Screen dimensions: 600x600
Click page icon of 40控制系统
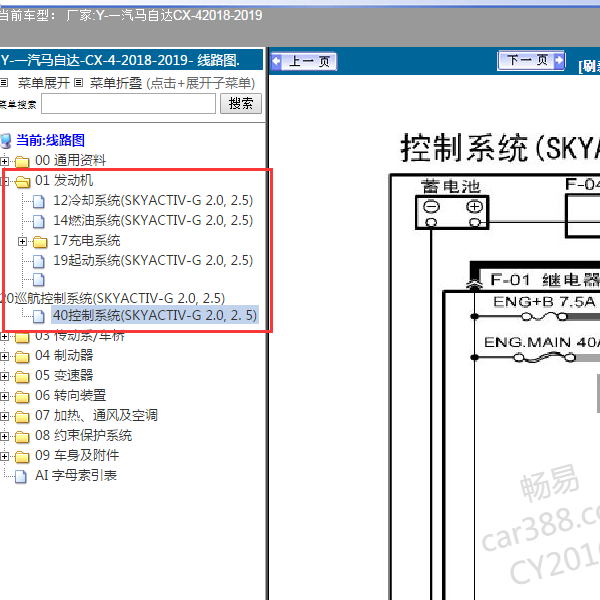(x=39, y=316)
